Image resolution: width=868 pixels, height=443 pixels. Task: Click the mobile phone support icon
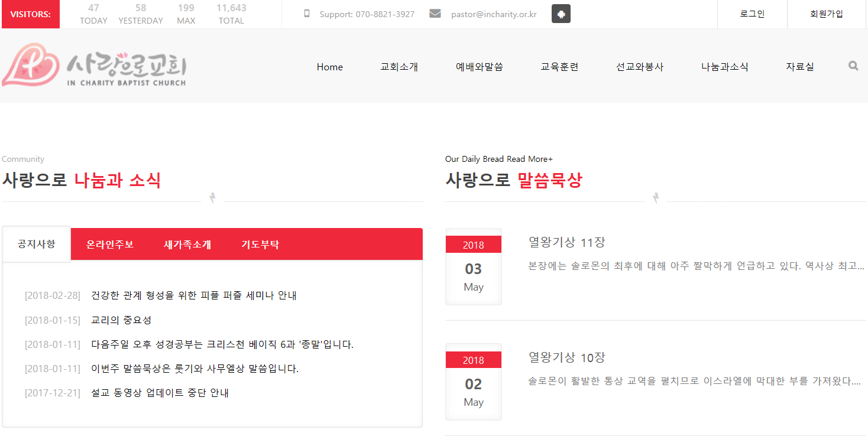click(x=306, y=14)
